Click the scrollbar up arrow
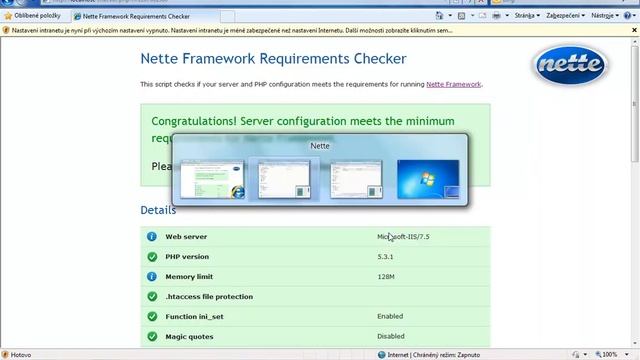 (x=635, y=42)
